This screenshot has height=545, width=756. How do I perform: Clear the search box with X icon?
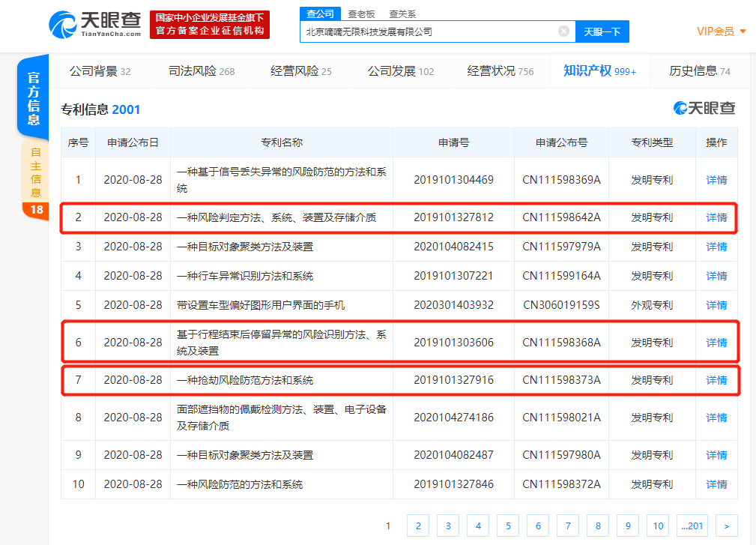pos(563,31)
